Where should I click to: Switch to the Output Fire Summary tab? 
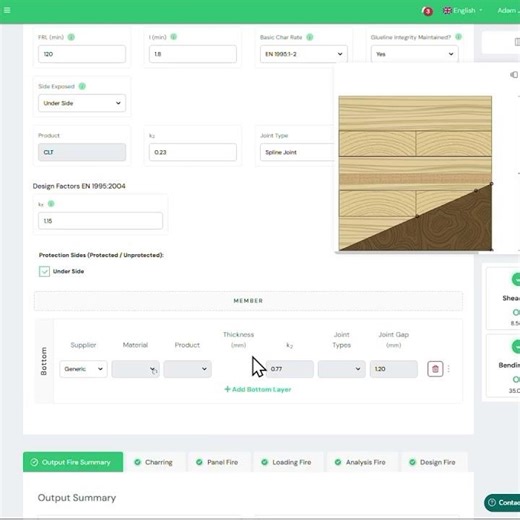[x=73, y=462]
